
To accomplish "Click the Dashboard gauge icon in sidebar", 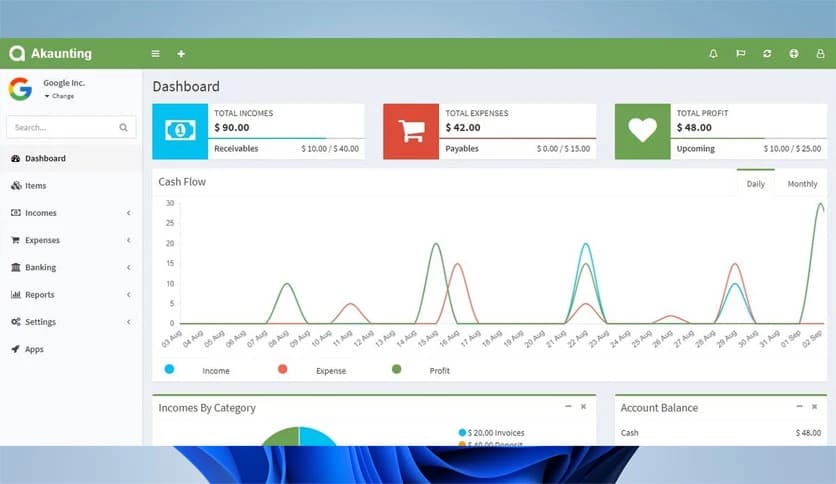I will click(15, 158).
